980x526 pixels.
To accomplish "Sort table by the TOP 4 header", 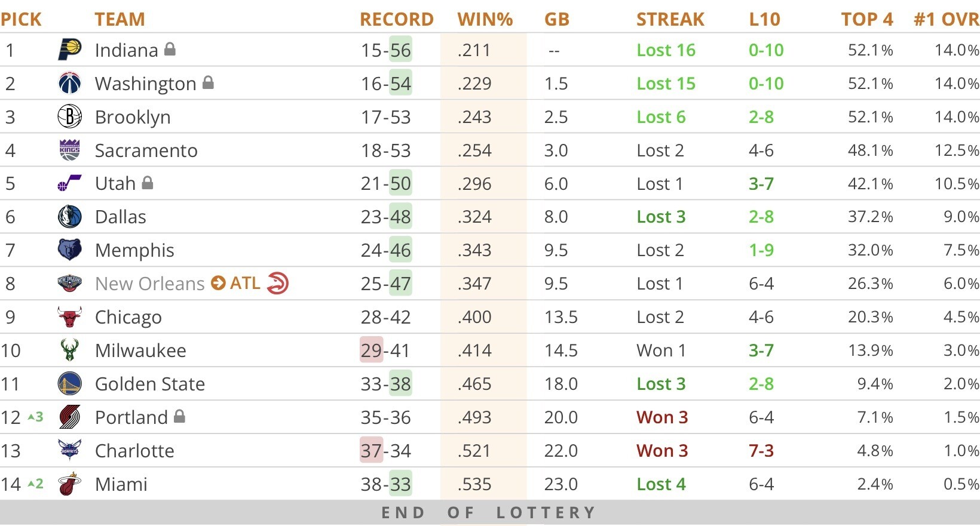I will coord(867,19).
